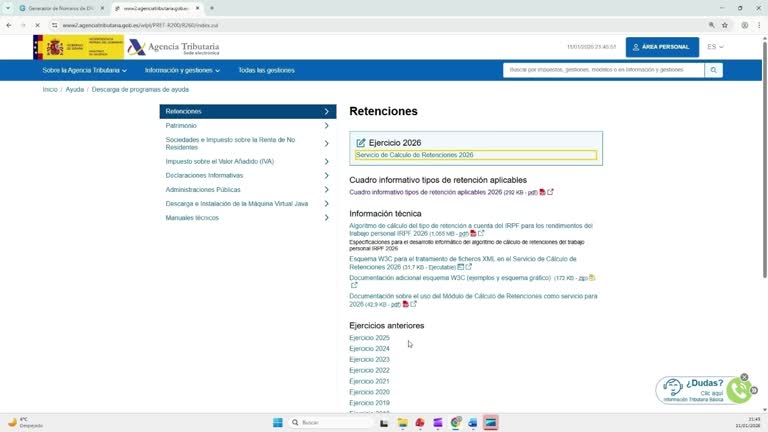Click ÁREA PERSONAL button

[662, 47]
